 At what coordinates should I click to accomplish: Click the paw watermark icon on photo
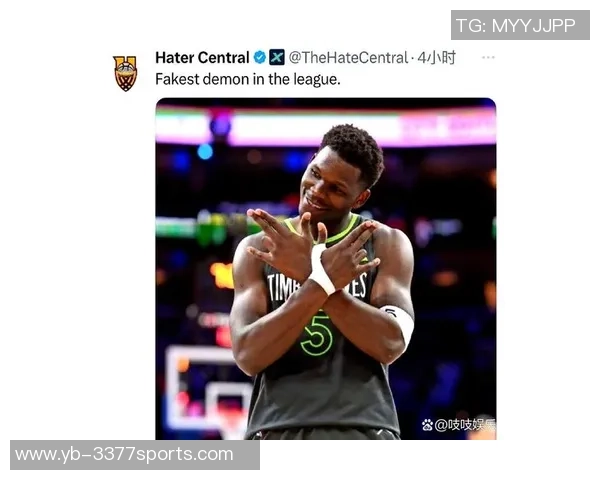click(427, 424)
